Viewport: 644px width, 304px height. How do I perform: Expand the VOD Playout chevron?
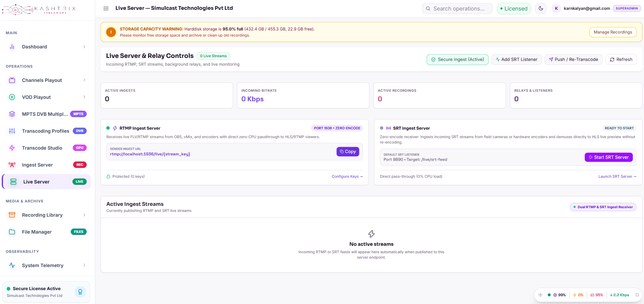pos(84,97)
